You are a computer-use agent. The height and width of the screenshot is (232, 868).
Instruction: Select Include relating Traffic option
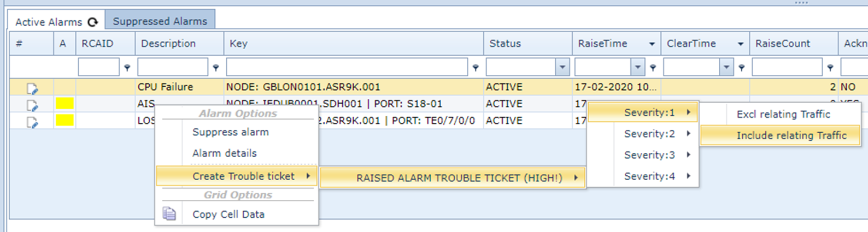(791, 135)
